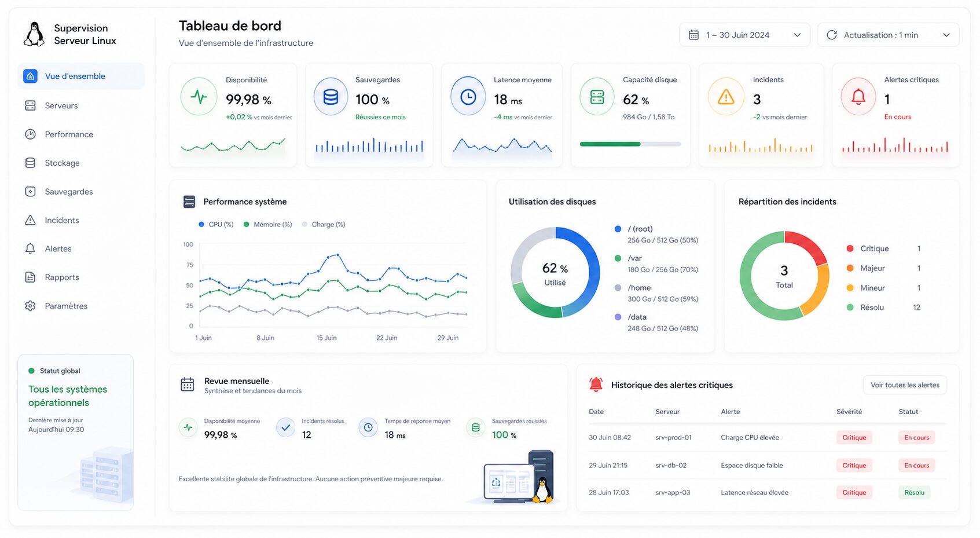Open the 1 – 30 Juin 2024 date dropdown
This screenshot has height=538, width=980.
[x=744, y=35]
